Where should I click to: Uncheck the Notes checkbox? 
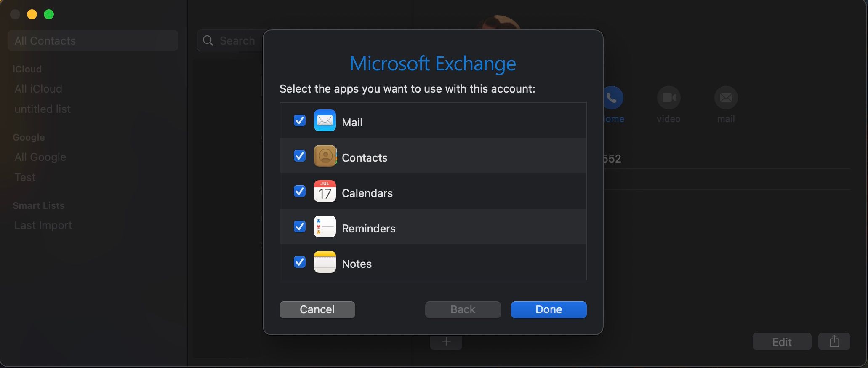[299, 262]
